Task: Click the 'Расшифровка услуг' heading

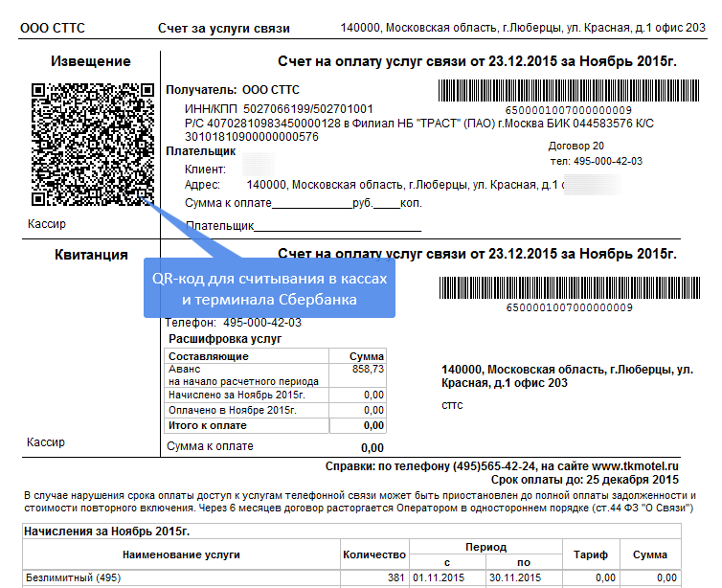Action: 225,339
